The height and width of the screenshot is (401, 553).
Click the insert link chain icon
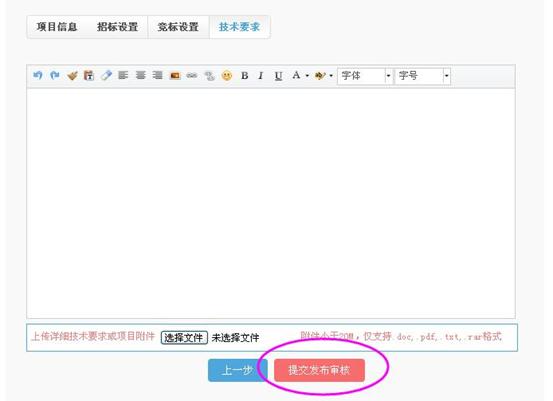[192, 75]
